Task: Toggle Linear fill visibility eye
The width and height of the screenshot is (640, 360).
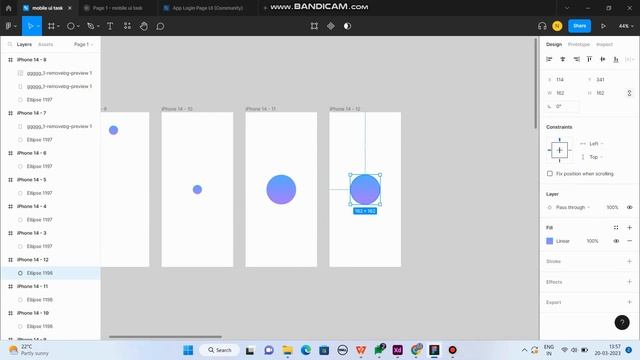Action: coord(616,241)
